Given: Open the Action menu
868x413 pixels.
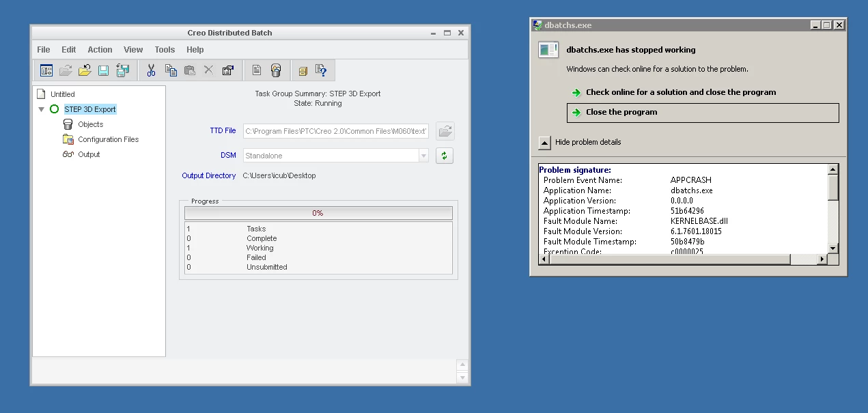Looking at the screenshot, I should (100, 50).
